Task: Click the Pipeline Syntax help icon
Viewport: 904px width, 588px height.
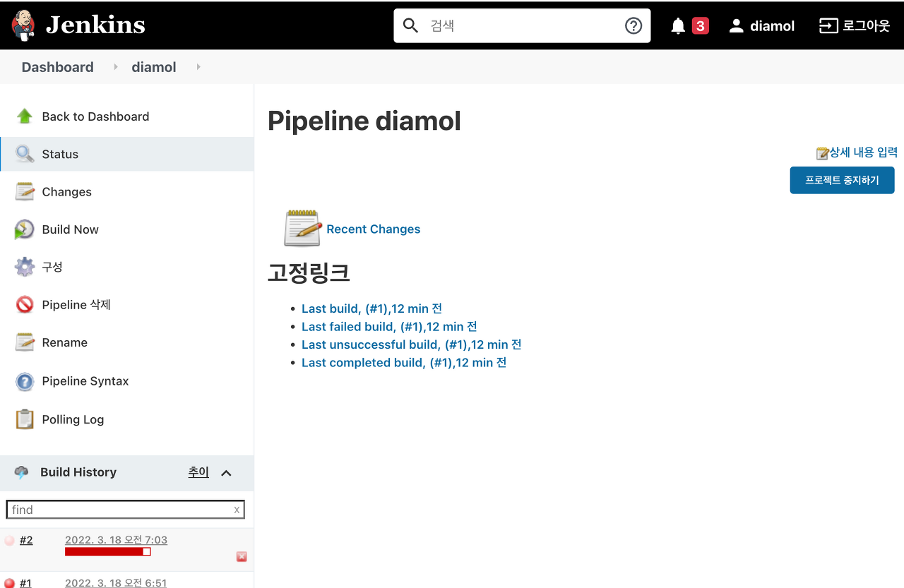Action: [25, 381]
